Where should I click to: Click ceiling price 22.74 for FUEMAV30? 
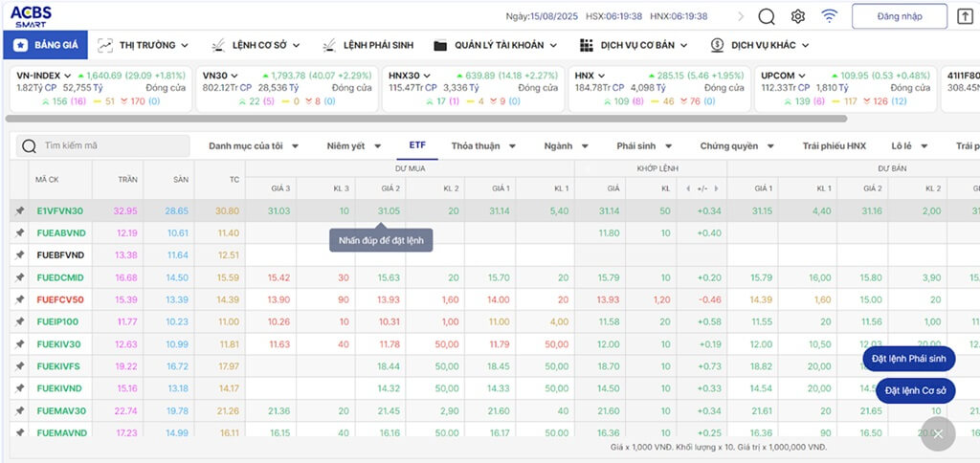pos(125,410)
